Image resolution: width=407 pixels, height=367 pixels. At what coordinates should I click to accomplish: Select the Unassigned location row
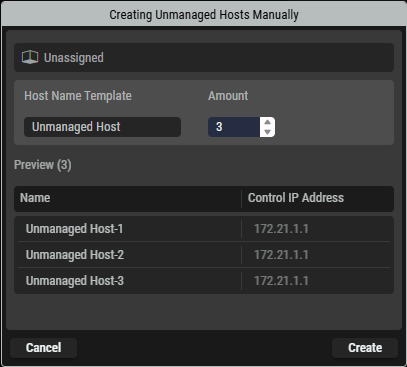click(204, 57)
